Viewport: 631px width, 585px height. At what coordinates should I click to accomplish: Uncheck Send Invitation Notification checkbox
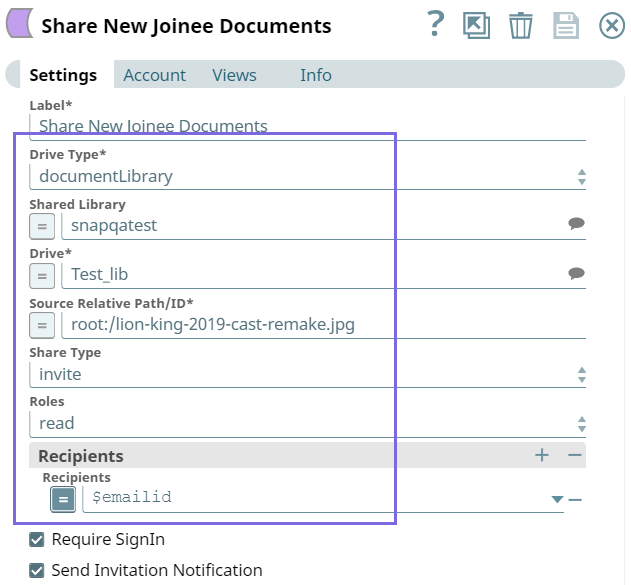37,570
